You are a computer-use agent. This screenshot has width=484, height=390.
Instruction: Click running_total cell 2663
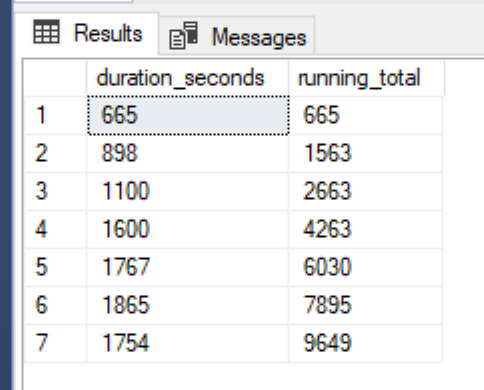366,191
